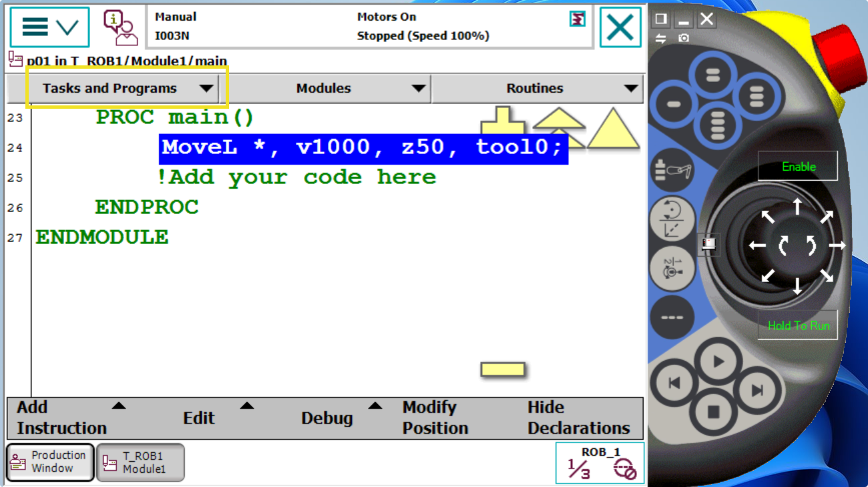The height and width of the screenshot is (487, 868).
Task: Toggle increments button on pendant
Action: click(x=672, y=317)
